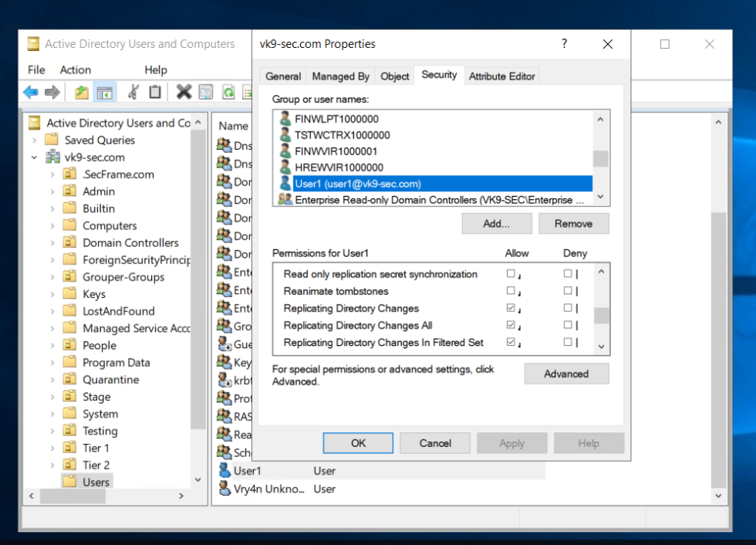Open the Help menu

tap(156, 69)
